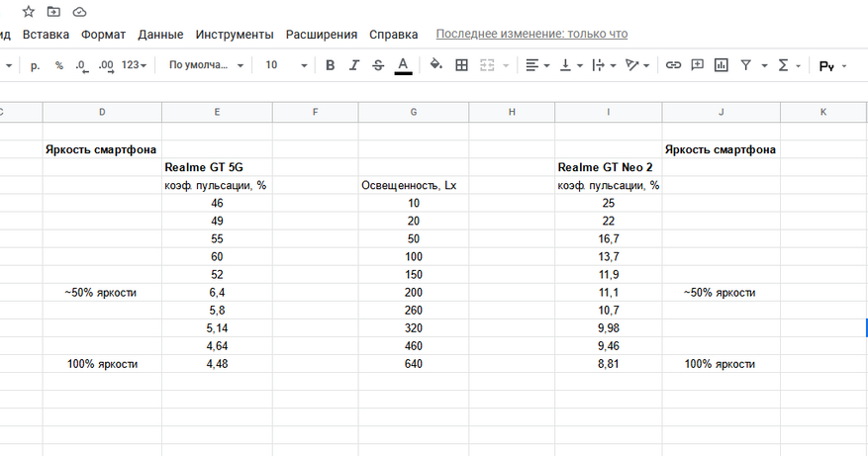Image resolution: width=868 pixels, height=456 pixels.
Task: Select column K header
Action: tap(823, 112)
